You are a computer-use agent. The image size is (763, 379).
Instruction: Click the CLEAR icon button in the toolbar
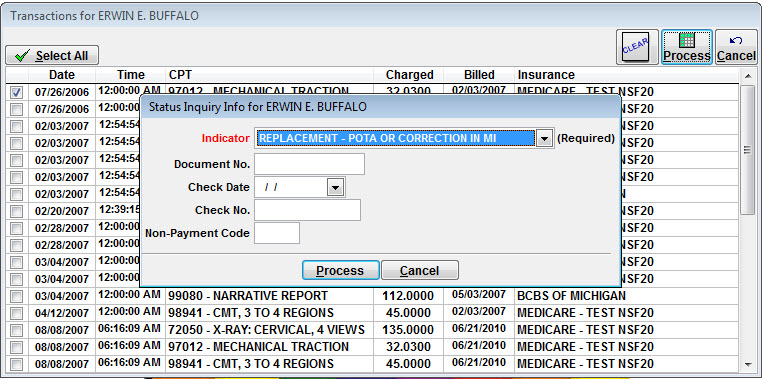pyautogui.click(x=637, y=47)
